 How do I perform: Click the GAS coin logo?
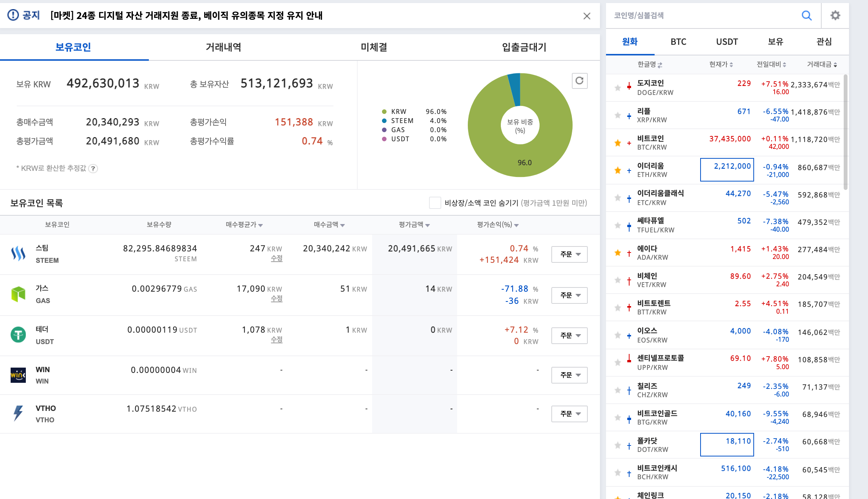pyautogui.click(x=18, y=294)
